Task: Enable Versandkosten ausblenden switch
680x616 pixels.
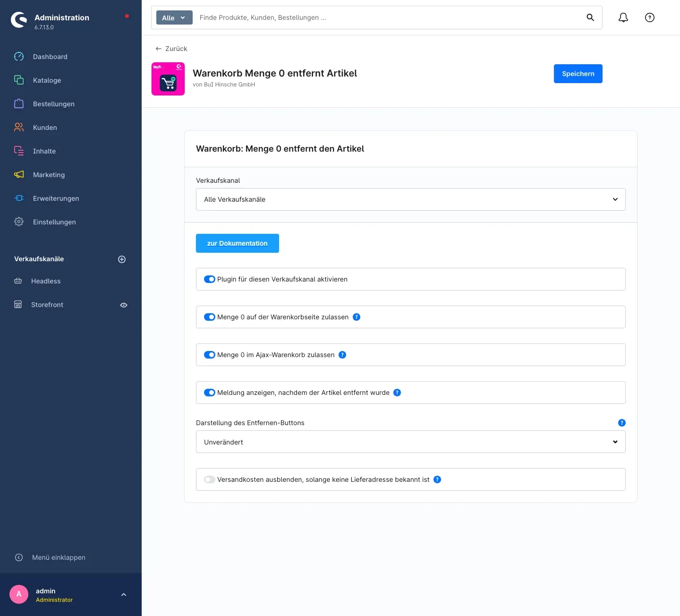Action: click(x=210, y=479)
